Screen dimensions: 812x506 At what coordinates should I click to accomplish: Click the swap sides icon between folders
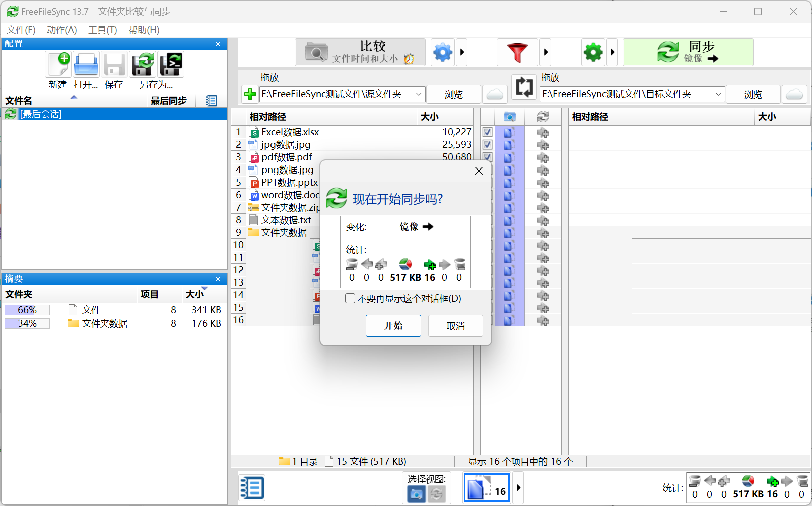click(524, 88)
